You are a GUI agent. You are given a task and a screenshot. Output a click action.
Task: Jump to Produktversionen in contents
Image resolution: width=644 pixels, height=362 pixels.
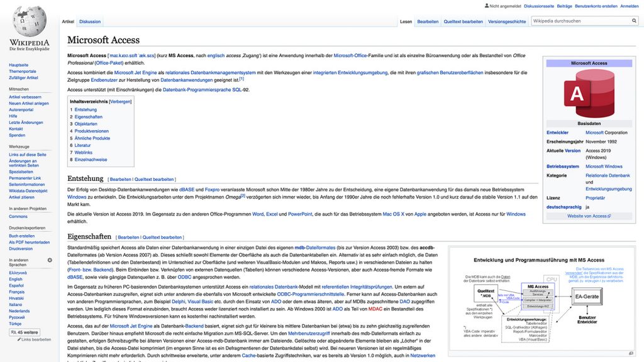(92, 131)
